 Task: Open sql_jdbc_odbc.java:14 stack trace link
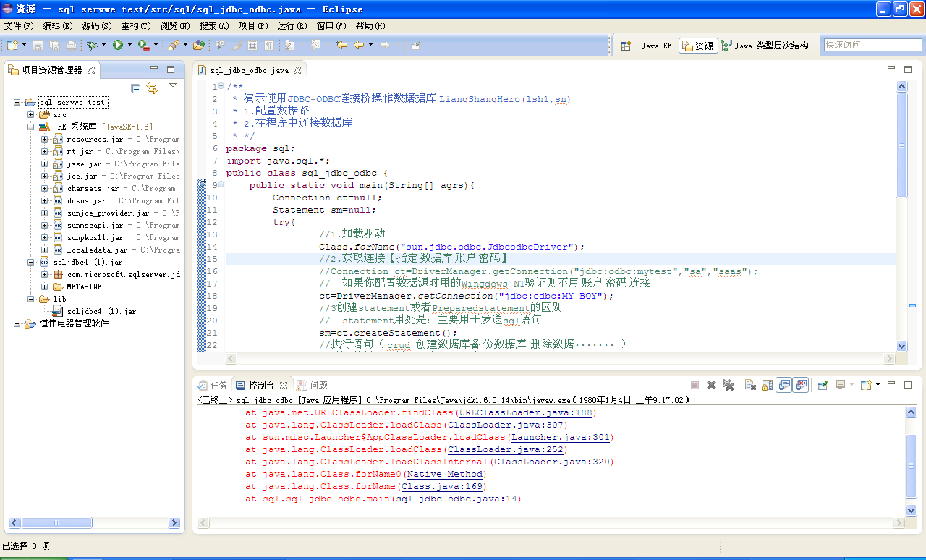coord(456,499)
